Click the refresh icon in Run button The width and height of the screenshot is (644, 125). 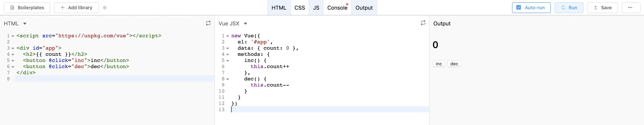pyautogui.click(x=563, y=7)
